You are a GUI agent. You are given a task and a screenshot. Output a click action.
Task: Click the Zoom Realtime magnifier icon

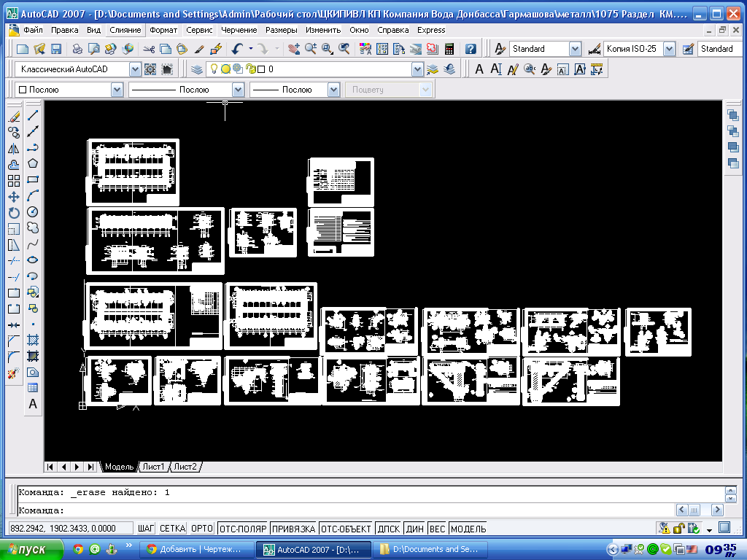pyautogui.click(x=311, y=49)
